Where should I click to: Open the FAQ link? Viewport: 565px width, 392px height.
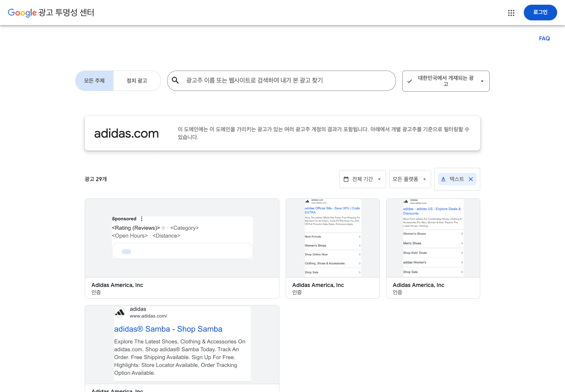point(544,38)
